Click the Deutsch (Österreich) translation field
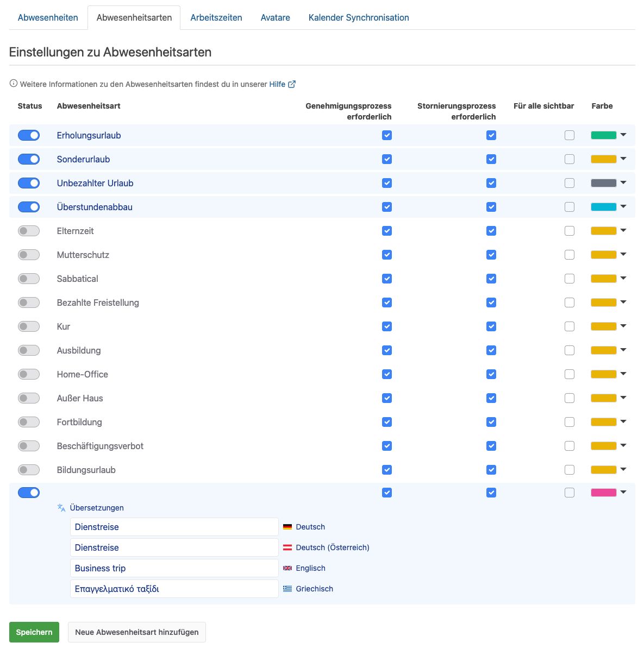The width and height of the screenshot is (644, 649). pyautogui.click(x=174, y=547)
